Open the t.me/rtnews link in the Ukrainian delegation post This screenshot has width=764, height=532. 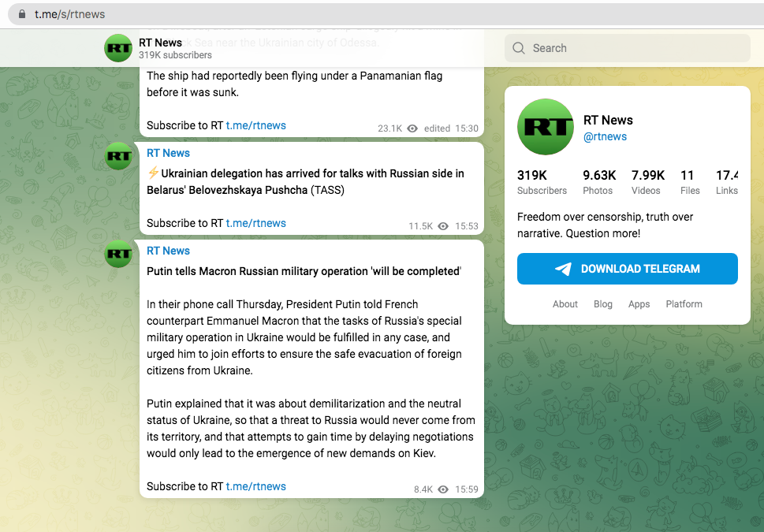click(255, 223)
